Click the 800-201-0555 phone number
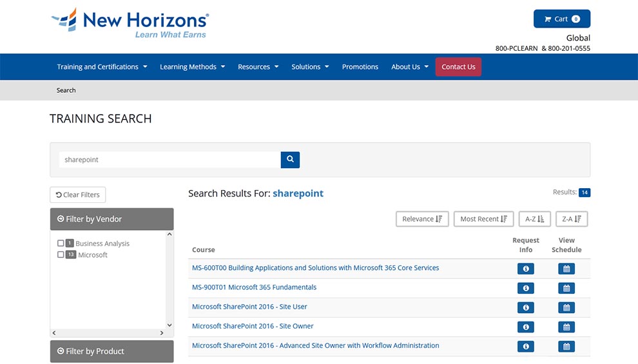Screen dimensions: 638x364 point(569,48)
